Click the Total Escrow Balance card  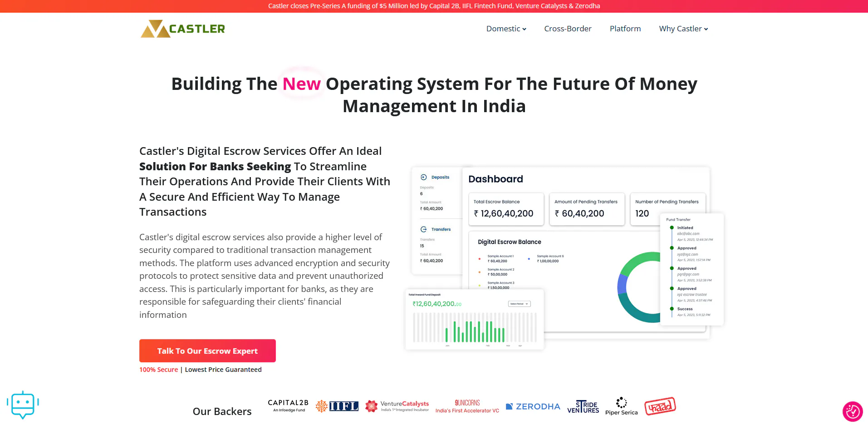(506, 209)
